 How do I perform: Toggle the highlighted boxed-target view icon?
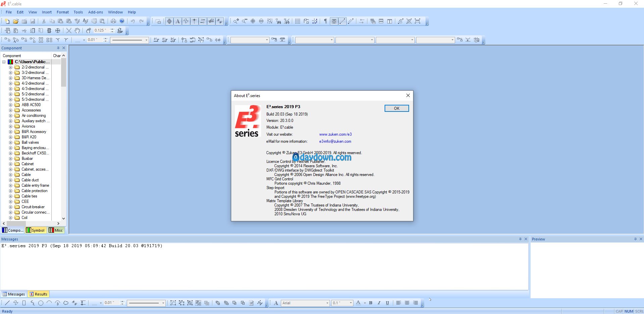(x=334, y=21)
